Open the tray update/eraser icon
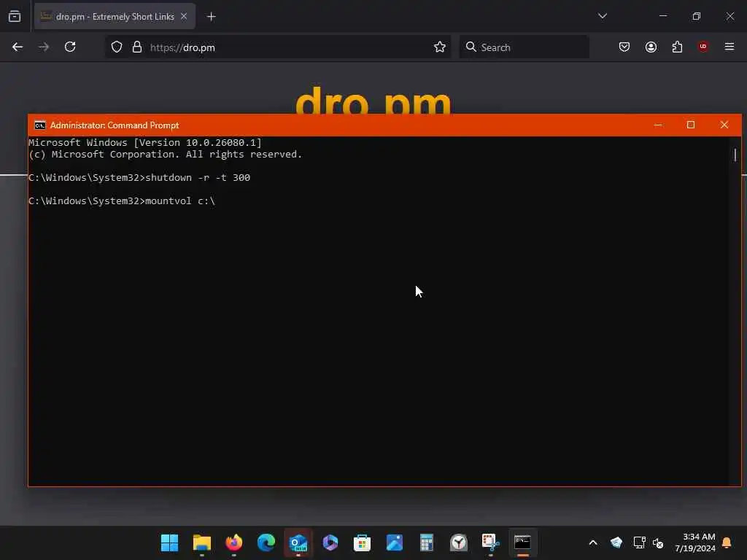Screen dimensions: 747x560 click(616, 542)
